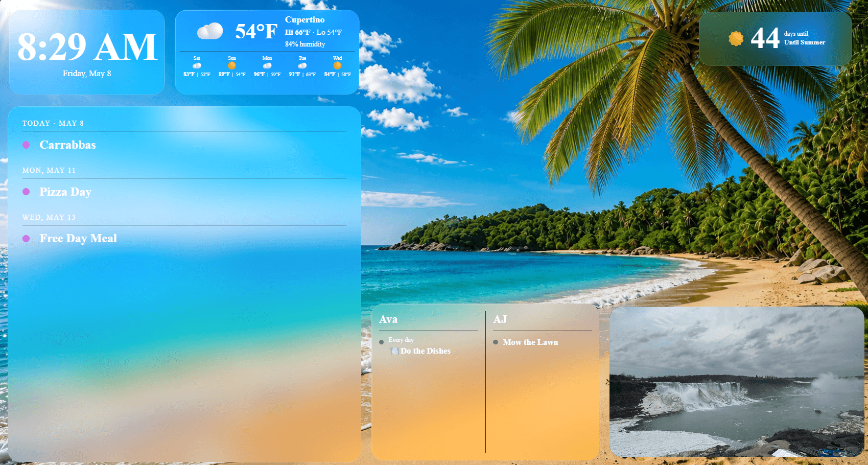Image resolution: width=868 pixels, height=465 pixels.
Task: Click the 84% humidity reading
Action: 305,44
